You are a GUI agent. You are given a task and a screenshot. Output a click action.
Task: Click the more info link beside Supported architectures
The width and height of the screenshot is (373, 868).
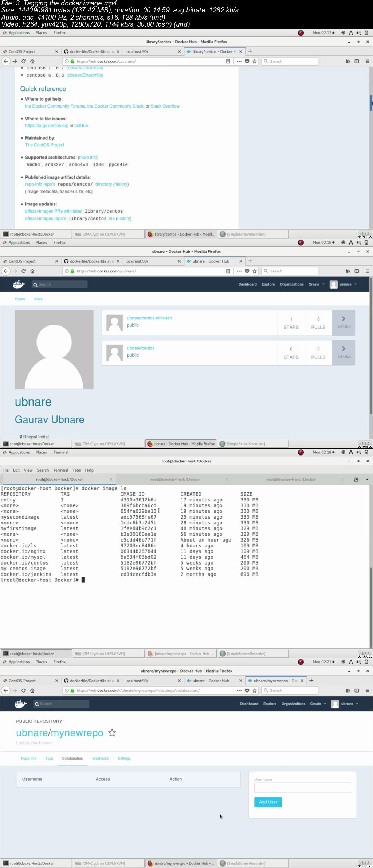pos(88,158)
